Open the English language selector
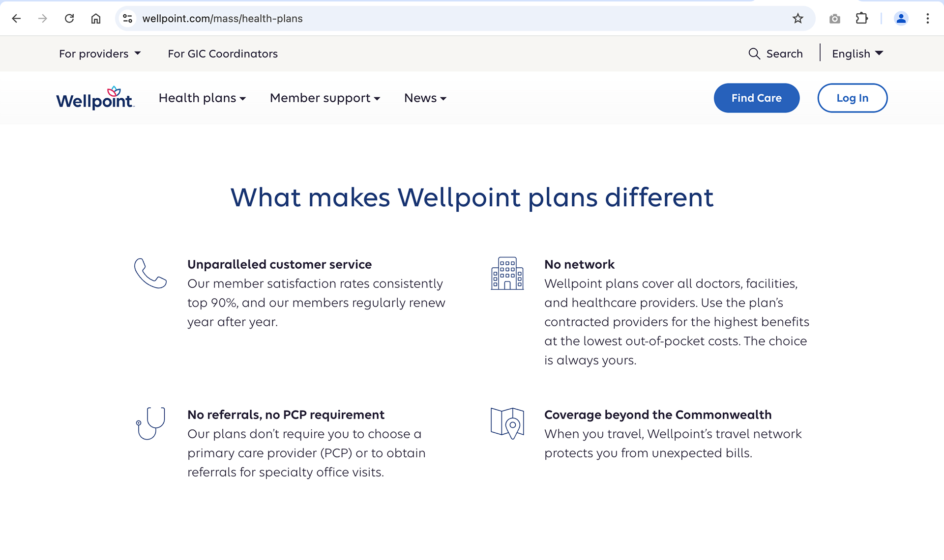 (x=857, y=54)
